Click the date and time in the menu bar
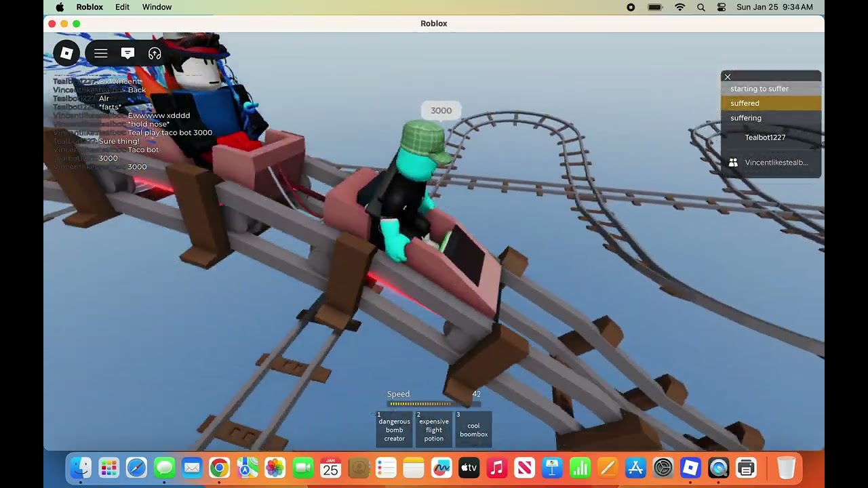Viewport: 868px width, 488px height. [x=774, y=7]
